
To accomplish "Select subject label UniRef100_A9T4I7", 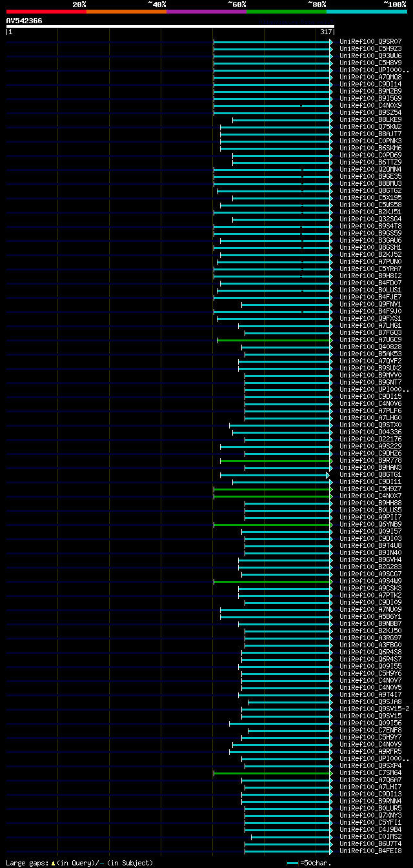I will tap(370, 695).
